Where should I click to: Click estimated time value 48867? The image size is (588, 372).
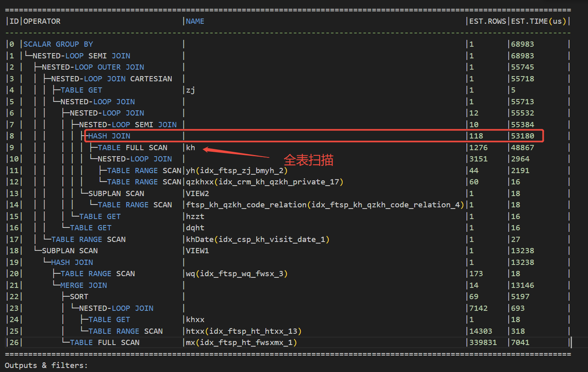tap(523, 148)
